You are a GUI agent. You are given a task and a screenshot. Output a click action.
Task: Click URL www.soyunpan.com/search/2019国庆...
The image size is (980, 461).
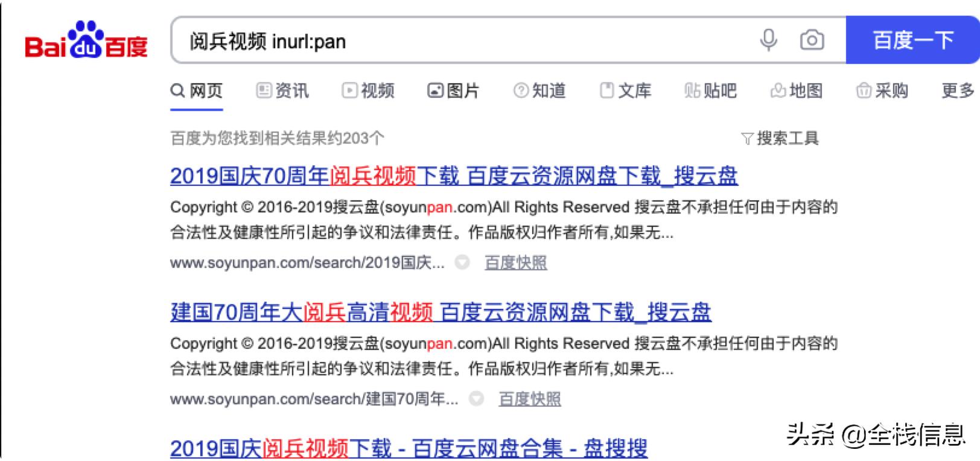pyautogui.click(x=307, y=263)
